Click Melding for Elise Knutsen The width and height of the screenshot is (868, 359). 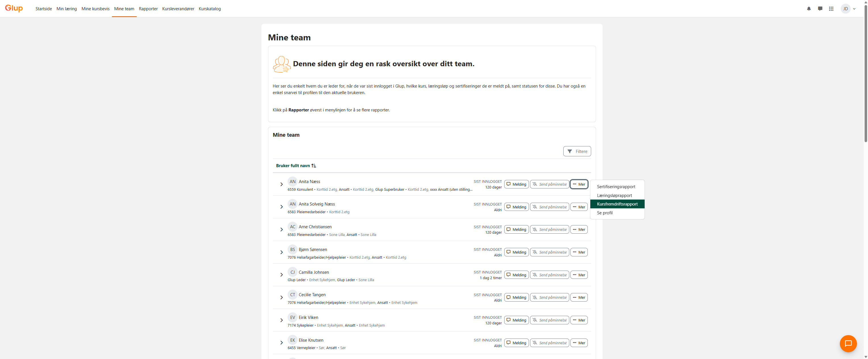516,343
